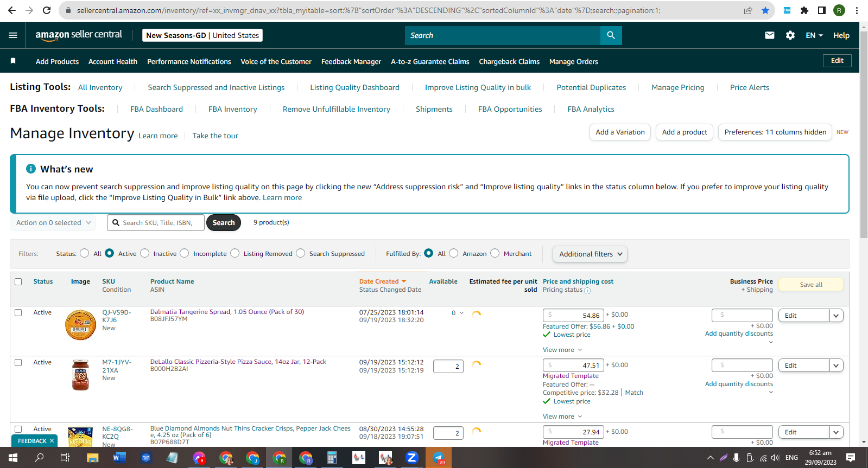Choose the All status radio button
This screenshot has height=468, width=868.
click(85, 253)
